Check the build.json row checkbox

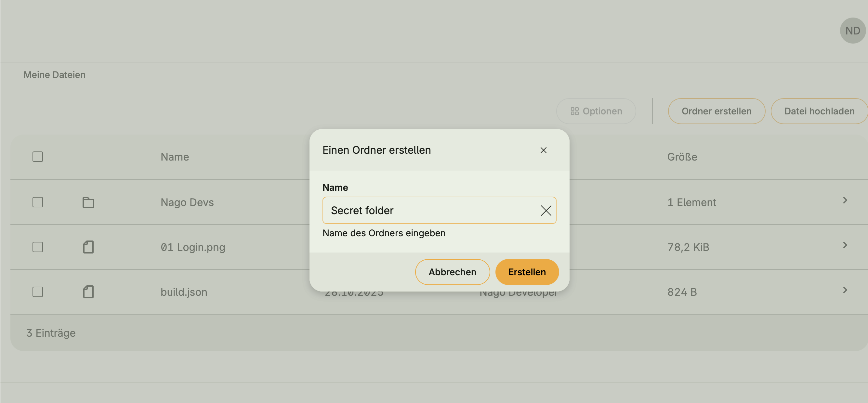38,292
